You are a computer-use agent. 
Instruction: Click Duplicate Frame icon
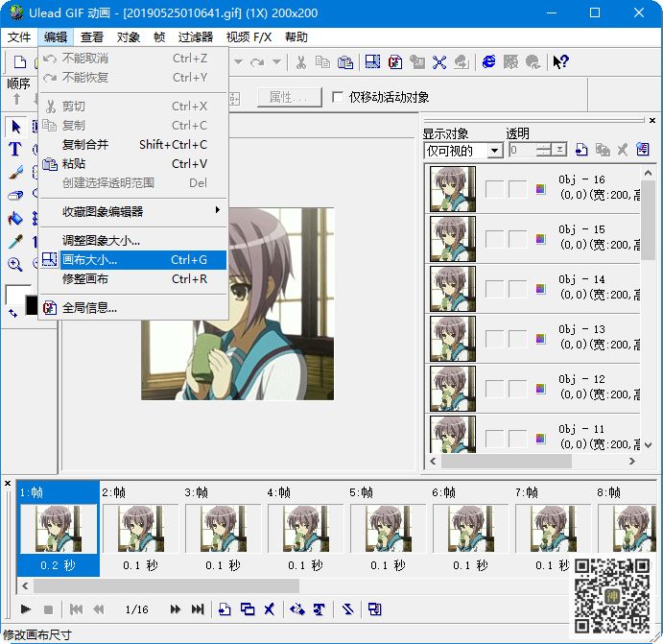tap(247, 608)
